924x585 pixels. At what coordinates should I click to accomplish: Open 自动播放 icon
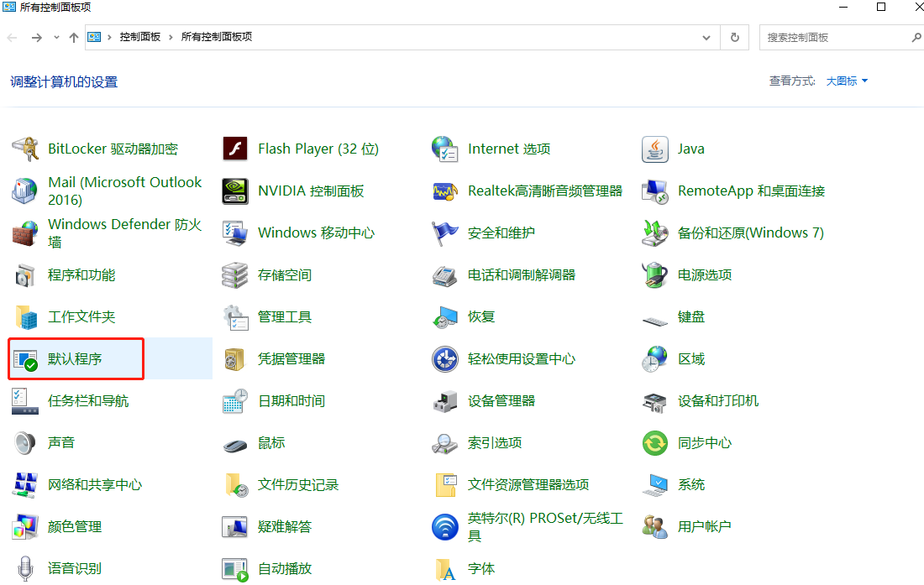235,568
